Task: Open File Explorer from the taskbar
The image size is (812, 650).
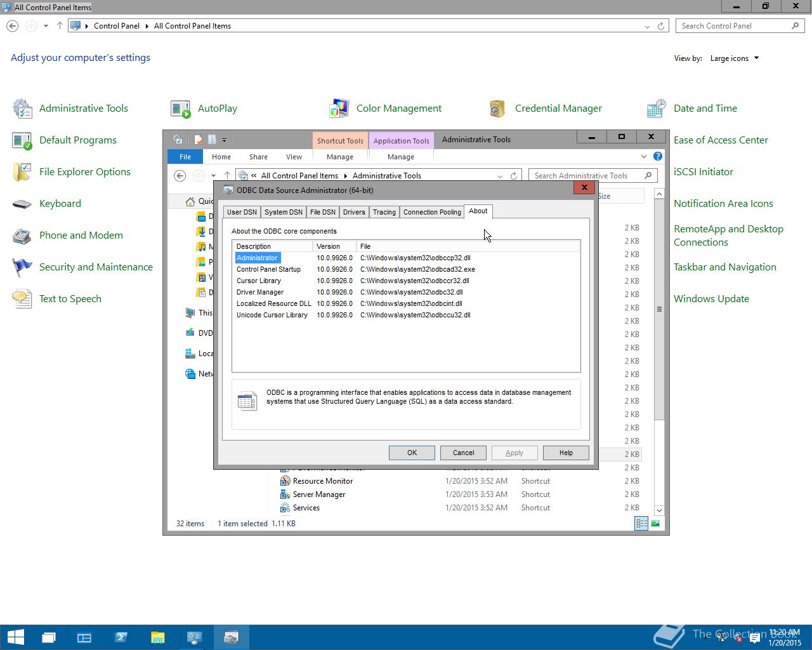Action: coord(158,637)
